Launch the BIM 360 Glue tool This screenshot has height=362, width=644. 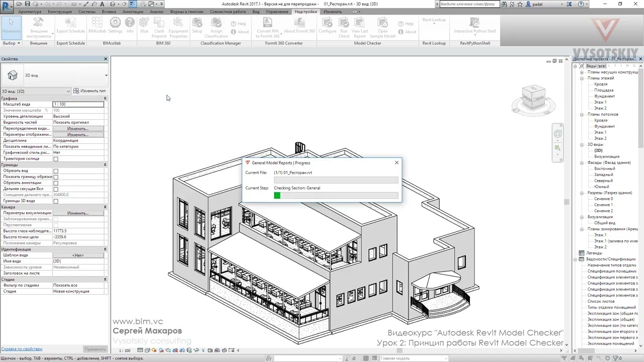tap(144, 26)
